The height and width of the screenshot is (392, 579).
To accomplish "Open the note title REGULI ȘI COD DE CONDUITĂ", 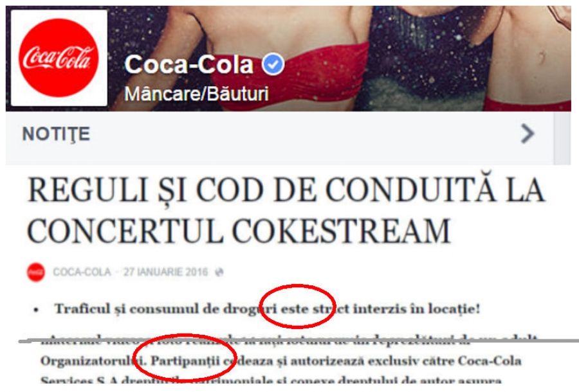I will click(x=286, y=210).
